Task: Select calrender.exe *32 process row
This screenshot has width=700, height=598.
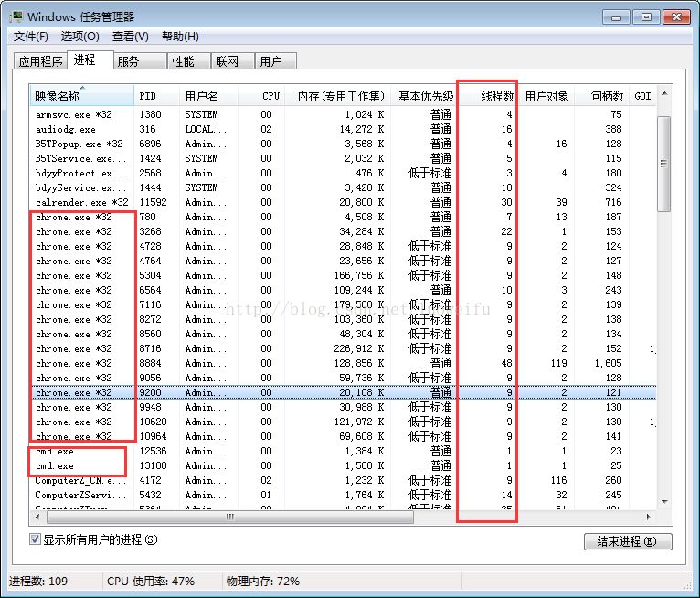Action: (x=343, y=202)
